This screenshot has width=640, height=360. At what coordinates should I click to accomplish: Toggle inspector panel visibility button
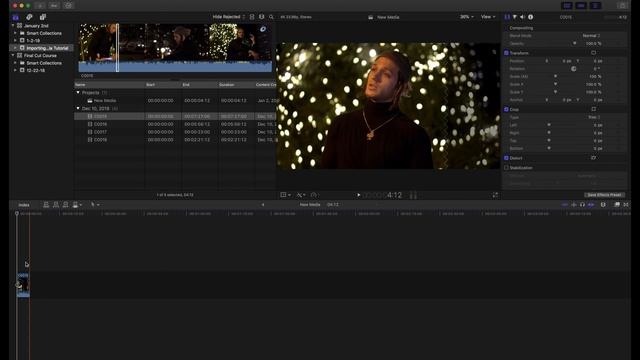pyautogui.click(x=595, y=6)
